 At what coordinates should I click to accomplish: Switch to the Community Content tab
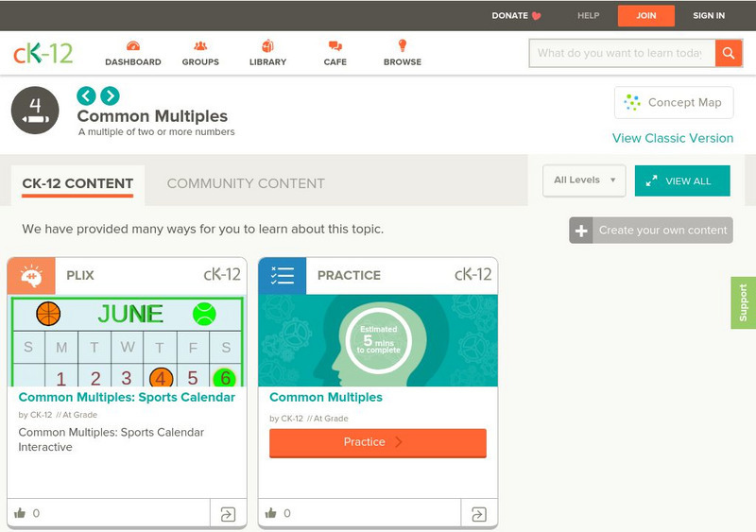(x=246, y=183)
